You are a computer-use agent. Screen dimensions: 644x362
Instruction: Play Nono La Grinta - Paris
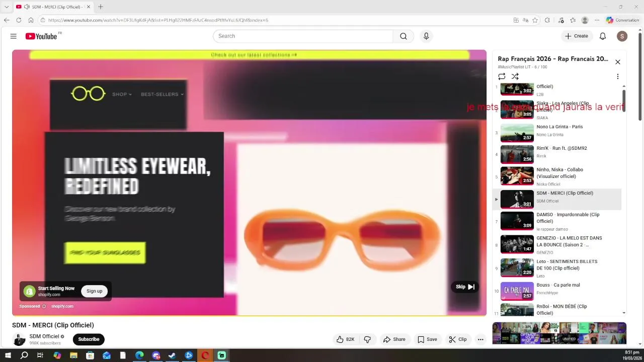coord(557,133)
